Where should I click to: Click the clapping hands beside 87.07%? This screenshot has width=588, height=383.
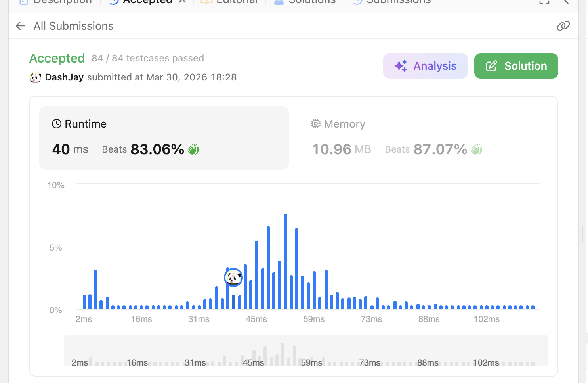click(476, 149)
